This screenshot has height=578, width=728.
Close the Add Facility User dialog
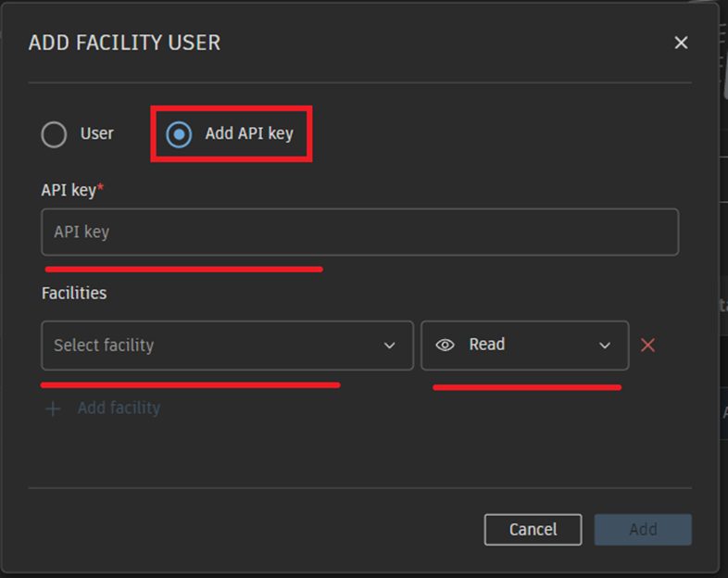(681, 43)
